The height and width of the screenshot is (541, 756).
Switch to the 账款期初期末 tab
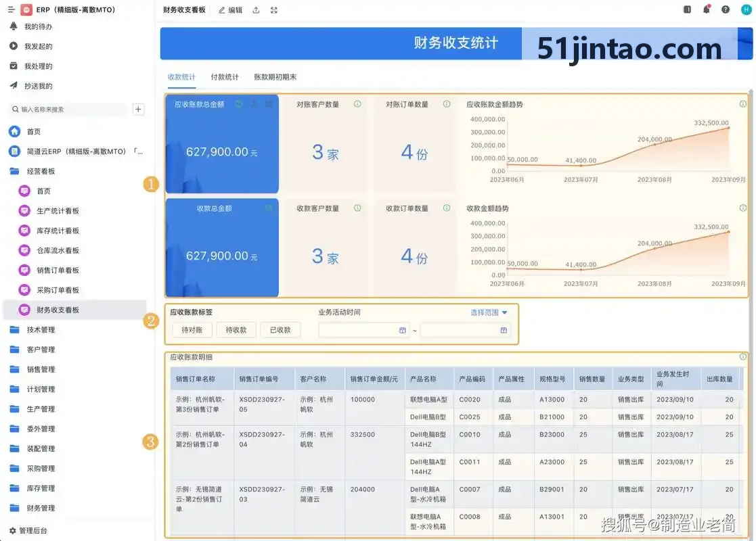275,77
